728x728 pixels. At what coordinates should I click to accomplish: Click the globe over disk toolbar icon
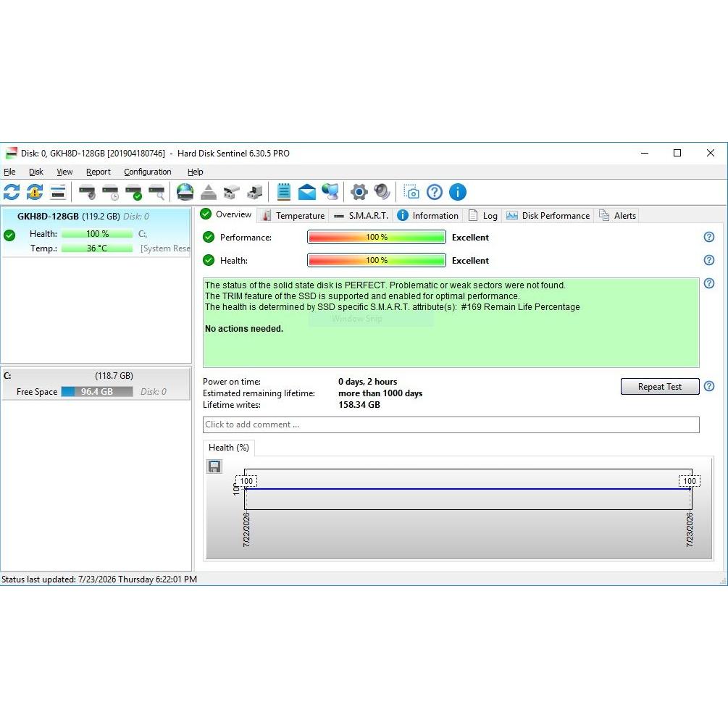point(185,192)
